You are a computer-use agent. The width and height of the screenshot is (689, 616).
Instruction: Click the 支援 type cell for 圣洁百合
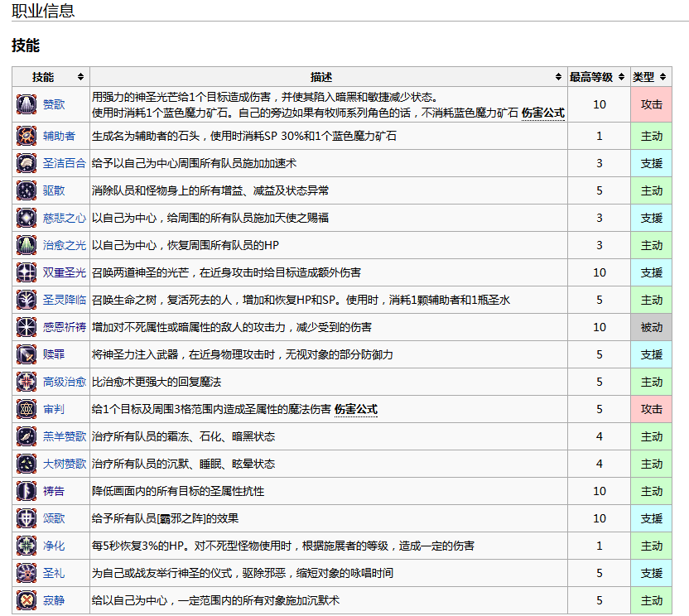point(651,163)
